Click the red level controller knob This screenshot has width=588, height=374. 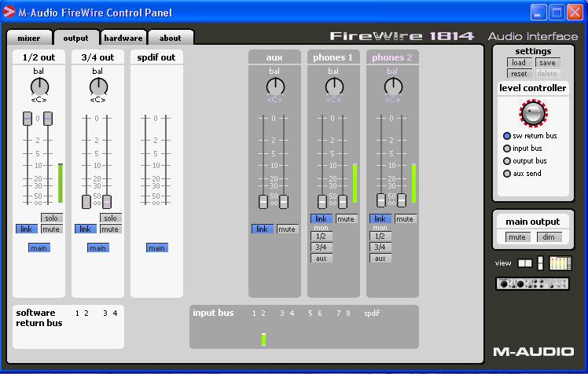tap(533, 113)
